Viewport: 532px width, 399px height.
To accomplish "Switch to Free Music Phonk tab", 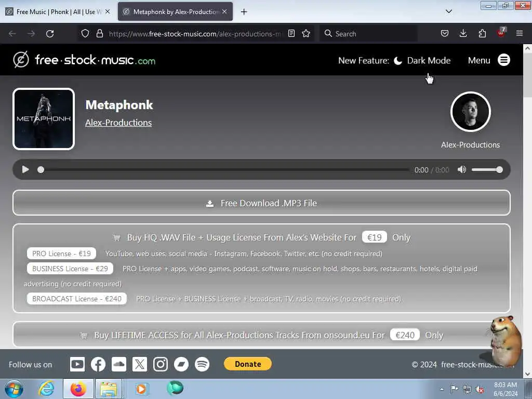I will coord(56,11).
